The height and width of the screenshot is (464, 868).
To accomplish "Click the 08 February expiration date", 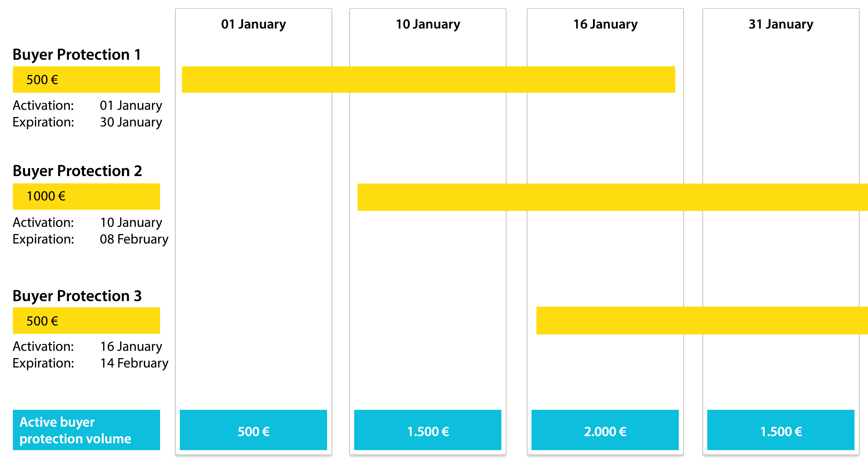I will pyautogui.click(x=134, y=239).
